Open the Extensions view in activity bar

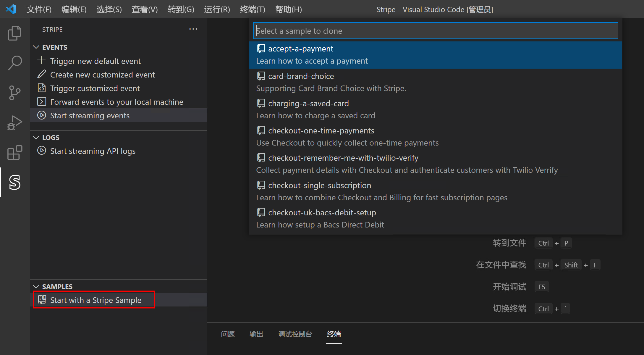pos(14,153)
